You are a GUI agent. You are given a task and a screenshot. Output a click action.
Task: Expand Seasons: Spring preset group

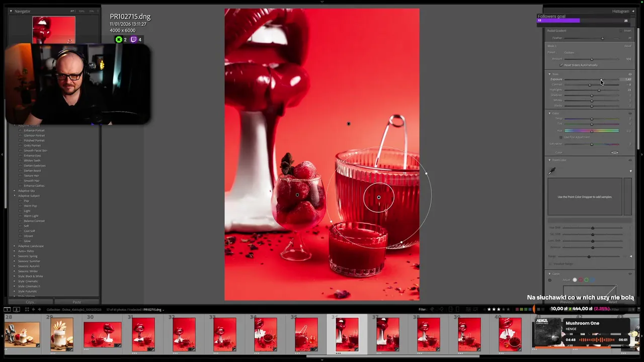tap(15, 256)
